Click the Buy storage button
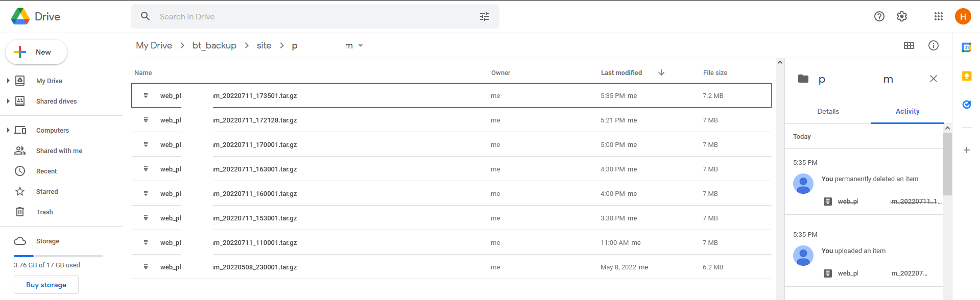 [x=46, y=285]
